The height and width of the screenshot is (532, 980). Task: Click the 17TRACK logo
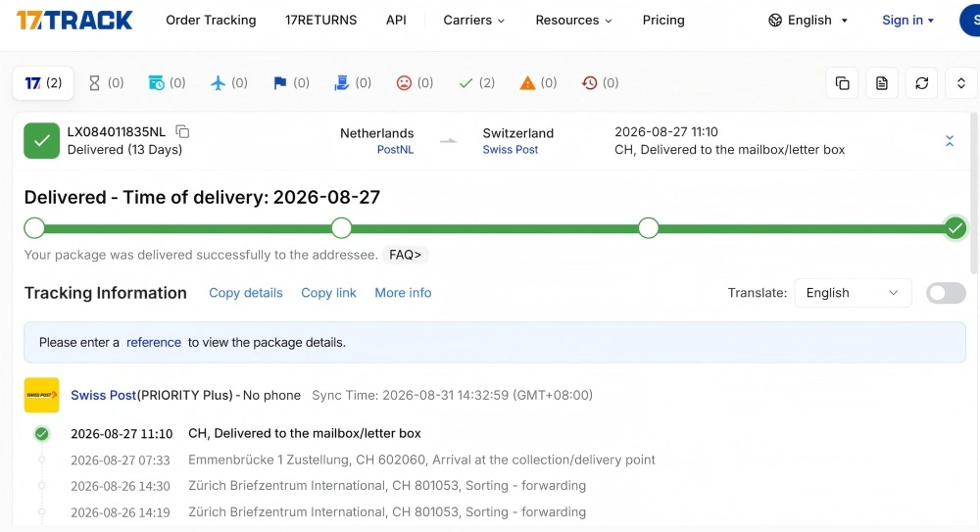74,20
